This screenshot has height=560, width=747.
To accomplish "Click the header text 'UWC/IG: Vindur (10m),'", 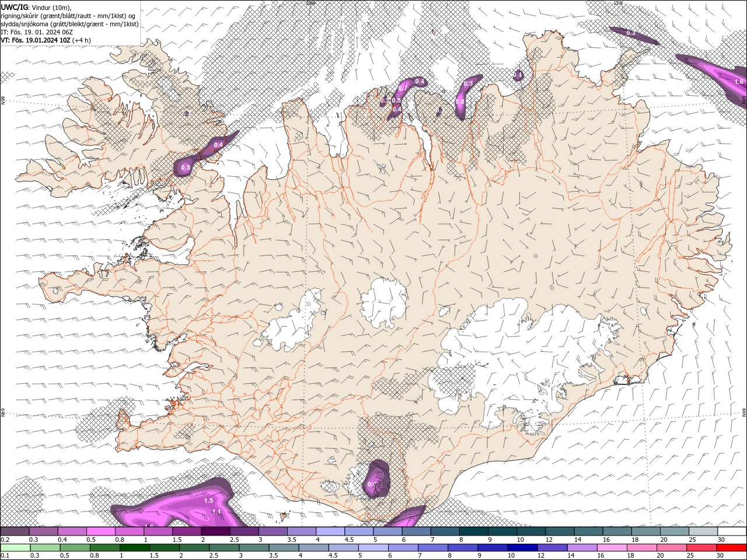I will 36,7.
